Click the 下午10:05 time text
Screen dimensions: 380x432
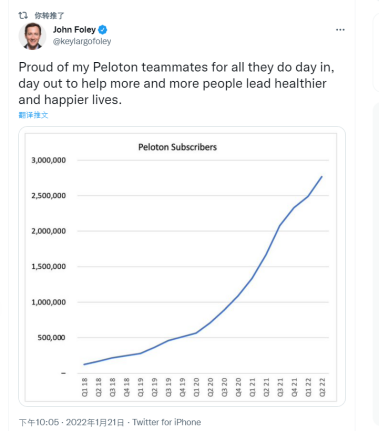pyautogui.click(x=39, y=422)
